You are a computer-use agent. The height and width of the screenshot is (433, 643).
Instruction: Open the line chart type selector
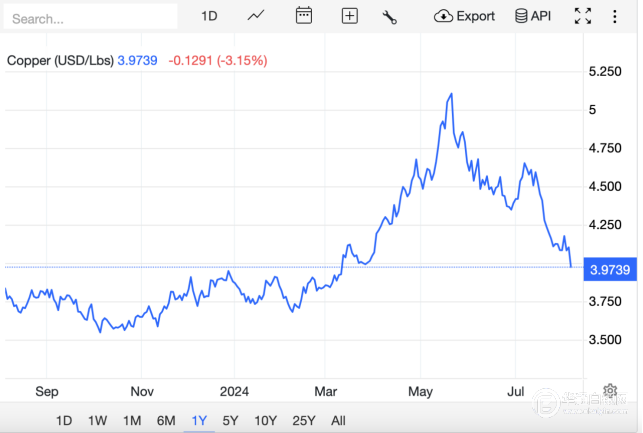tap(257, 16)
